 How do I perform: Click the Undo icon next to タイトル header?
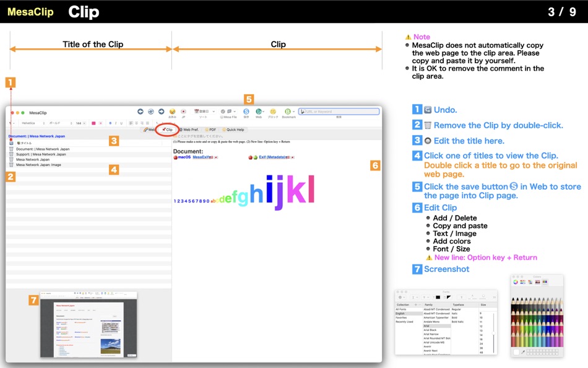point(11,143)
